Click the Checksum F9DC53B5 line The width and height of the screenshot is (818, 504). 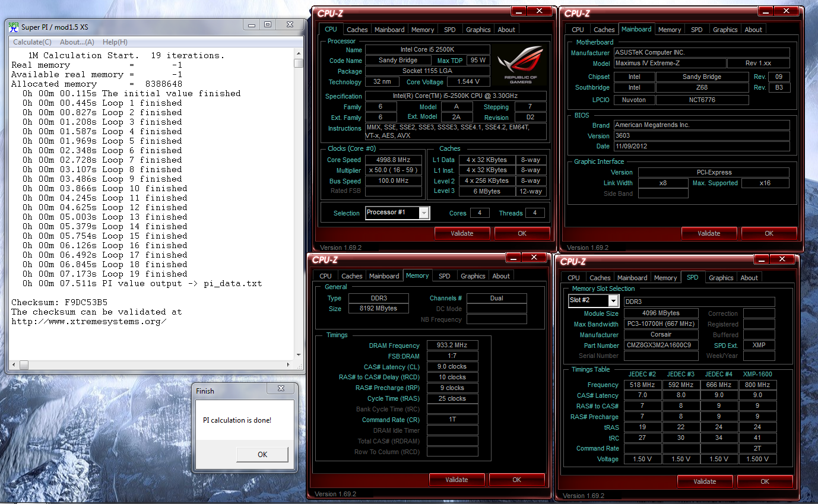point(59,302)
